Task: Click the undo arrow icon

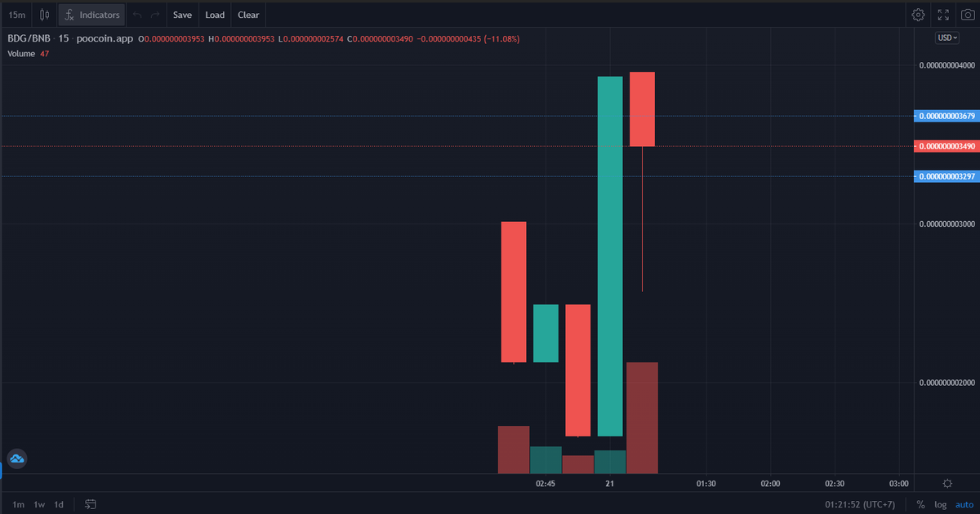Action: (137, 15)
